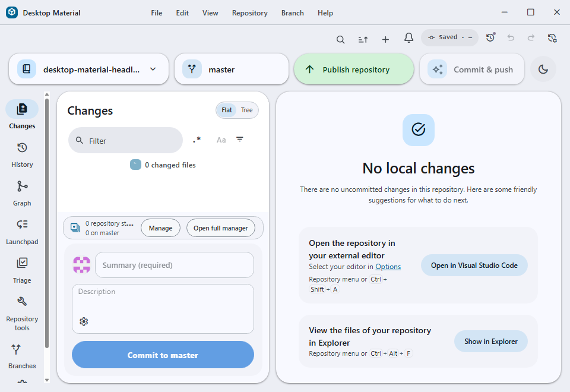The width and height of the screenshot is (570, 392).
Task: Click the Summary (required) field
Action: click(x=175, y=265)
